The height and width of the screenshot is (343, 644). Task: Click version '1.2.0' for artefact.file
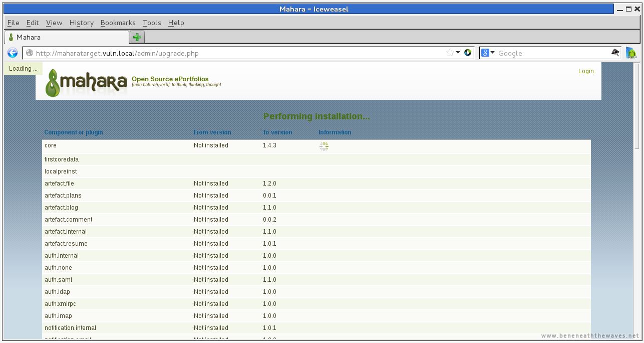[x=269, y=184]
